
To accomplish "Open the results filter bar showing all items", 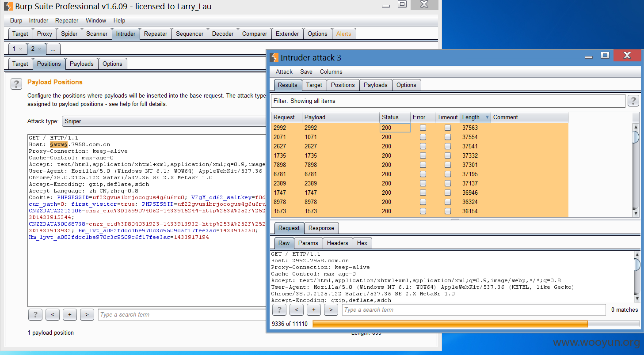I will click(448, 101).
